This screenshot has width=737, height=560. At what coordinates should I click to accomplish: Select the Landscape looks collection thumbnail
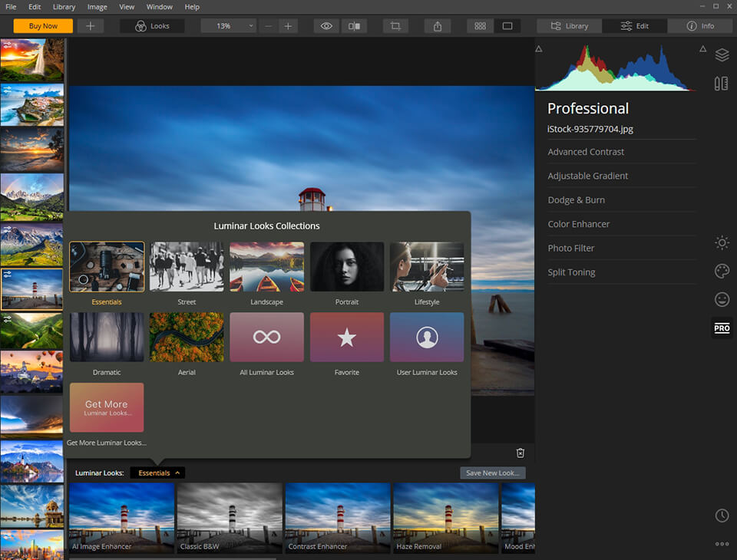(266, 267)
